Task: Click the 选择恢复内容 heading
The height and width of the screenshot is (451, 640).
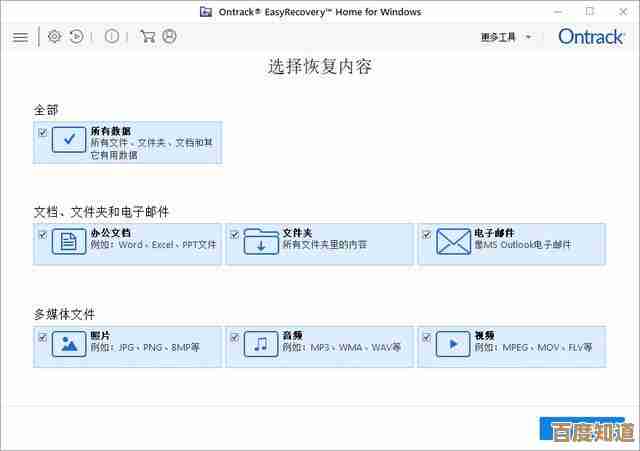Action: [320, 67]
